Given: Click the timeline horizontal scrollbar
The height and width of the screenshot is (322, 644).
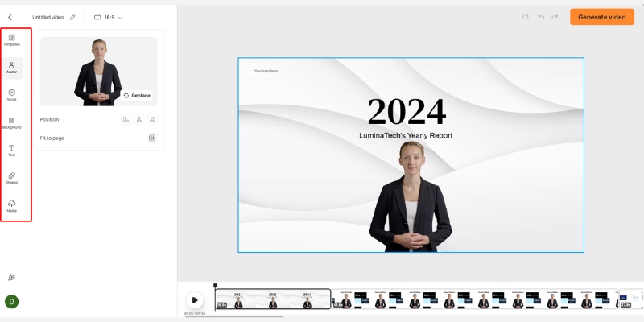Looking at the screenshot, I should (234, 316).
